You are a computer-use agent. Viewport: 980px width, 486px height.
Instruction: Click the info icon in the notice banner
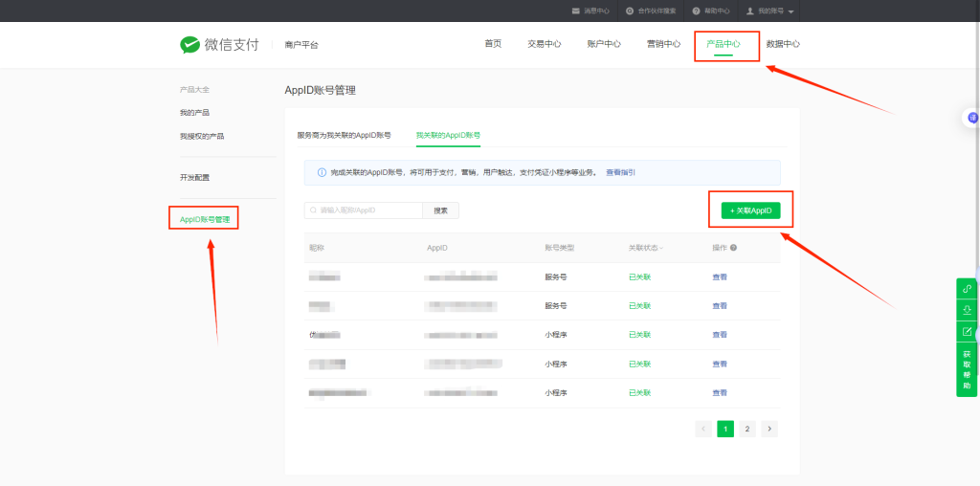coord(322,172)
